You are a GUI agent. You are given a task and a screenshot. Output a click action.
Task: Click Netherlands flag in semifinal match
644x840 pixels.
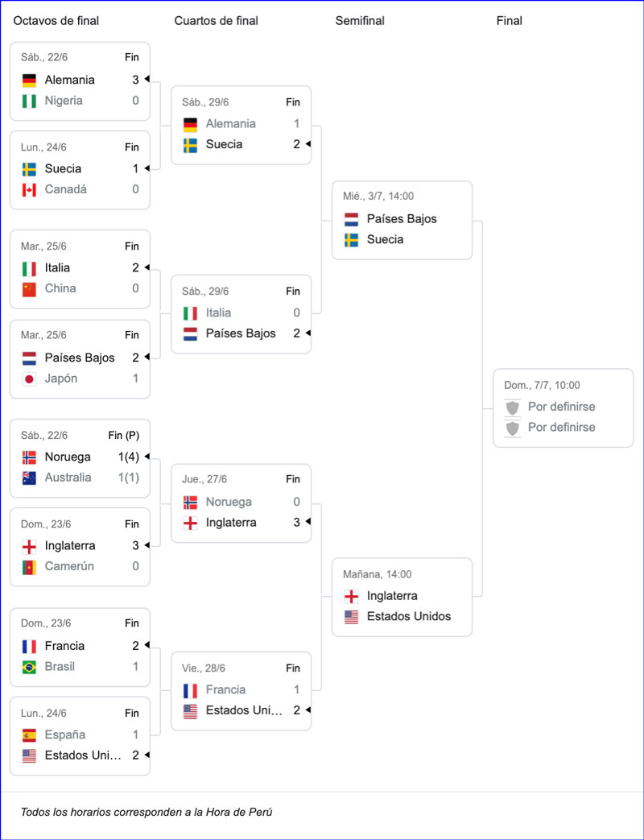point(351,220)
